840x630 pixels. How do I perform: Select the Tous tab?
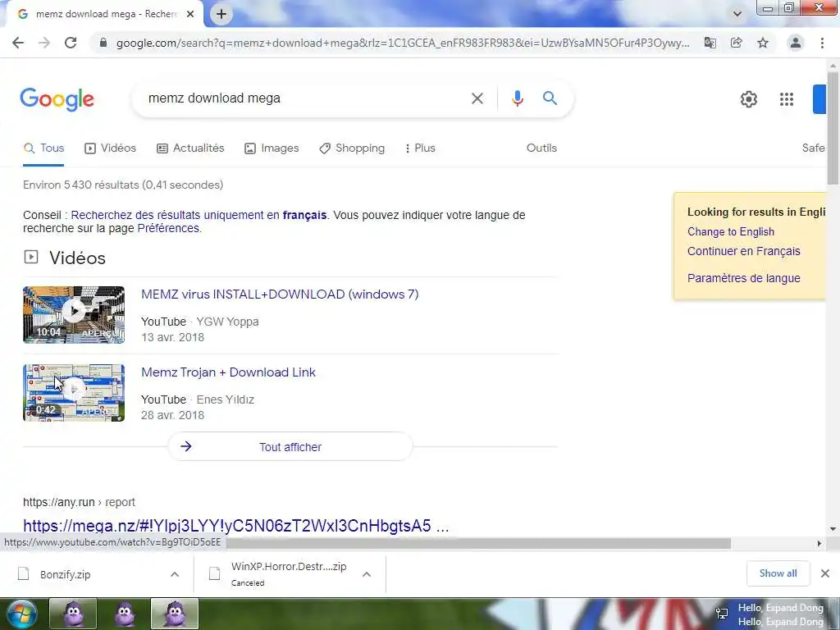pyautogui.click(x=44, y=148)
